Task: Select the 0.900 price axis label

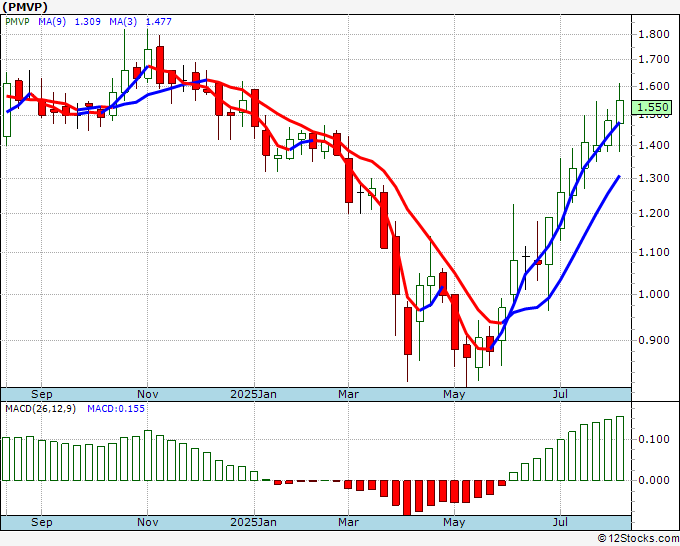Action: (x=654, y=340)
